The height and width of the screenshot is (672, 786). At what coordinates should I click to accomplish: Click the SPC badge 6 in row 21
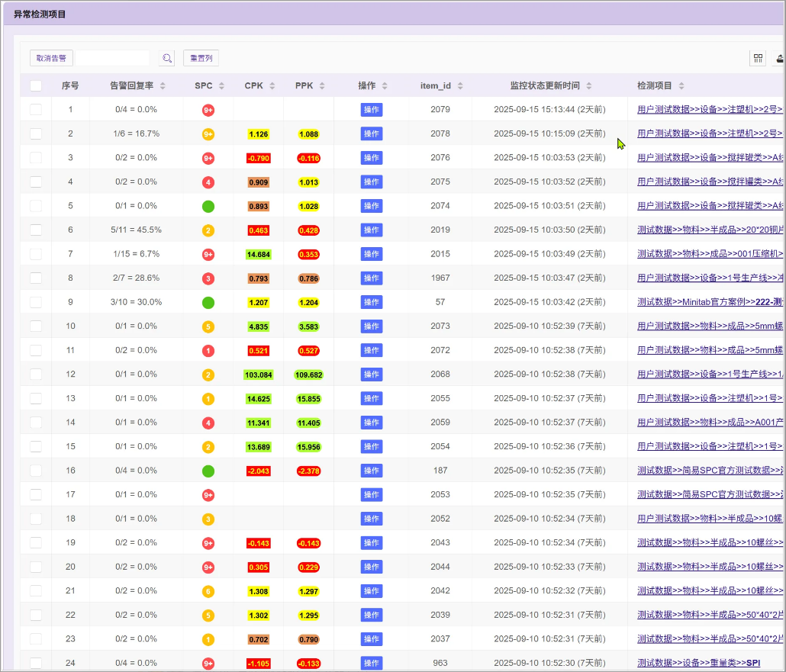tap(208, 591)
